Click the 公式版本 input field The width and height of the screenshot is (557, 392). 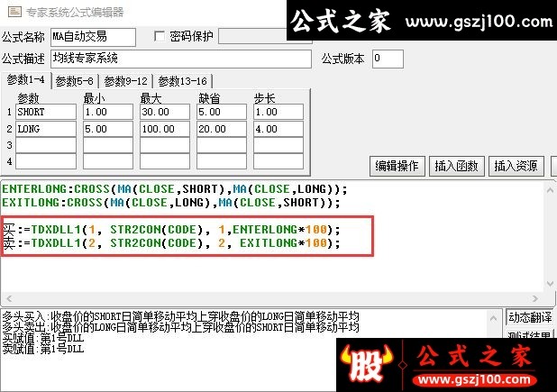click(388, 59)
